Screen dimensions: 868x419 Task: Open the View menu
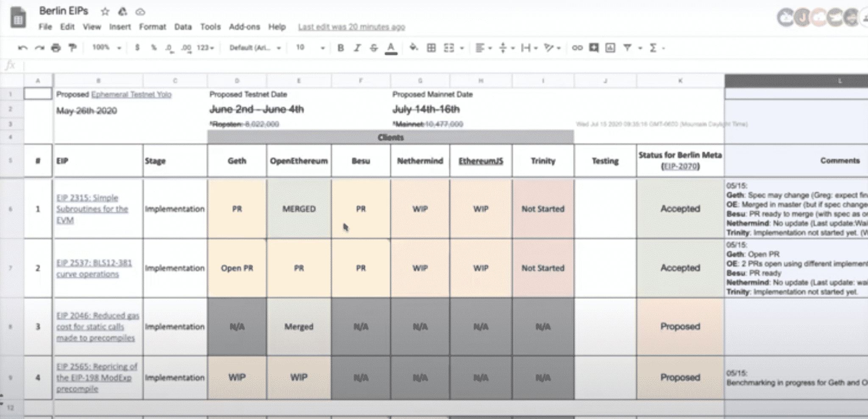point(92,27)
